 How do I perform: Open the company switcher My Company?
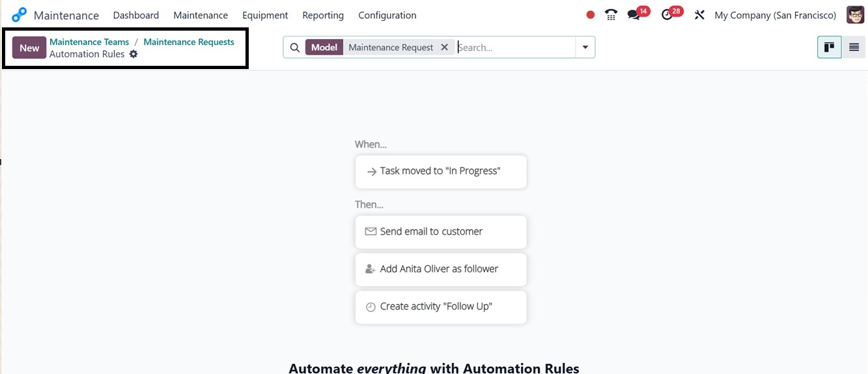pos(775,15)
